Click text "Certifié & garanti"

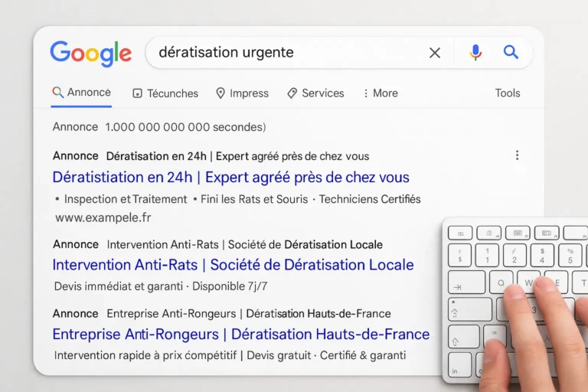[x=363, y=355]
